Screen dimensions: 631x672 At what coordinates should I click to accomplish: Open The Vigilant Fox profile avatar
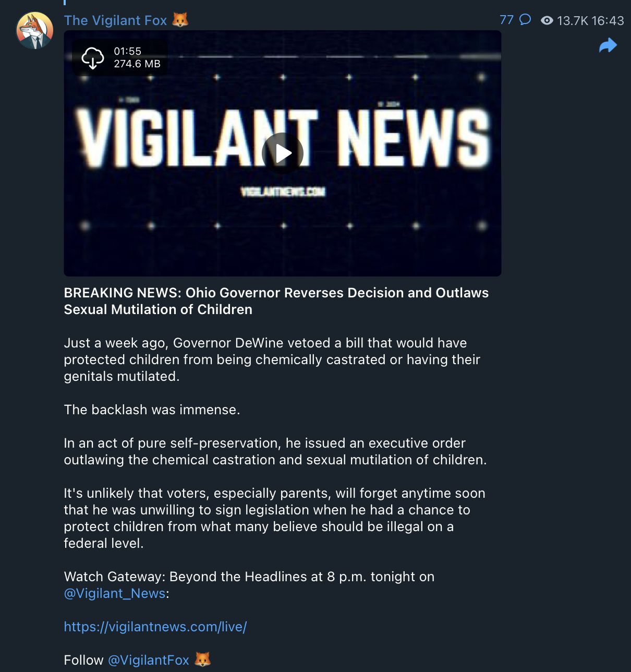click(34, 31)
